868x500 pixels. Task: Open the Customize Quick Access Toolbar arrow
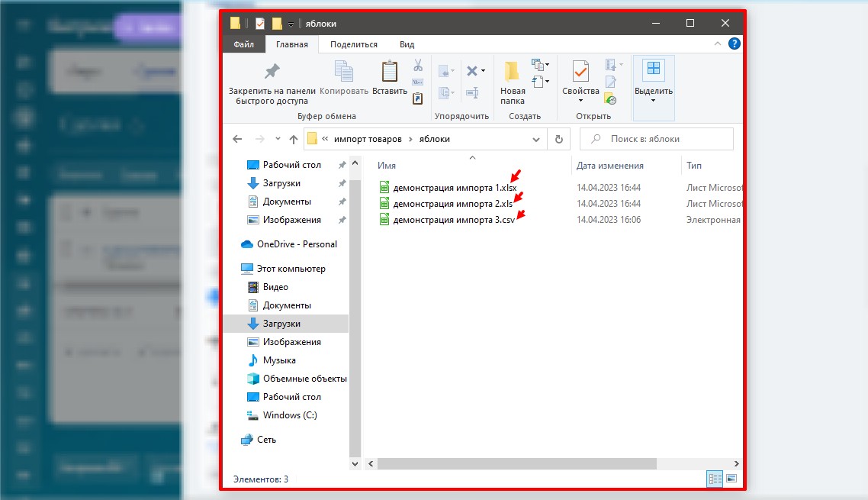291,24
